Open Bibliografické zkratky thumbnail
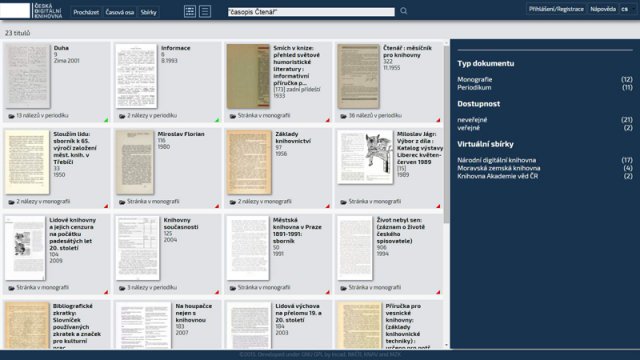The width and height of the screenshot is (640, 360). [x=27, y=325]
